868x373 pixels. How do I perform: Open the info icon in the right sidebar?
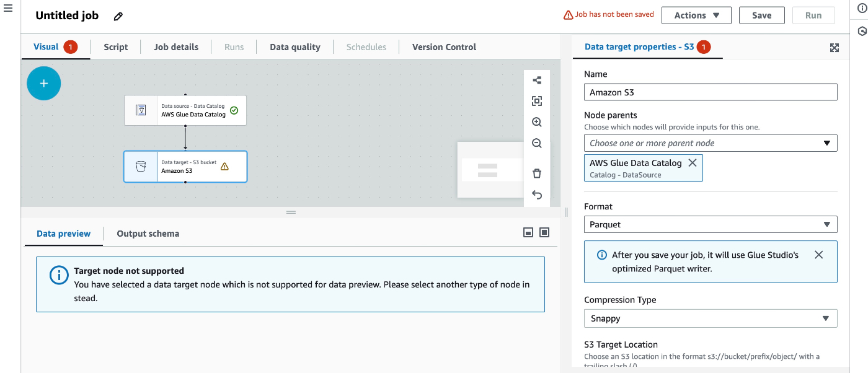click(x=862, y=8)
